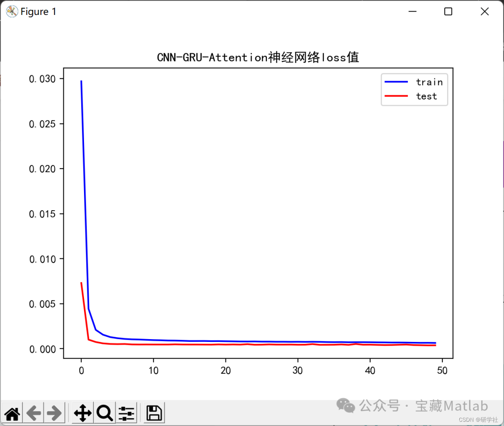Open the configure subplots sliders icon
The image size is (504, 426).
126,413
